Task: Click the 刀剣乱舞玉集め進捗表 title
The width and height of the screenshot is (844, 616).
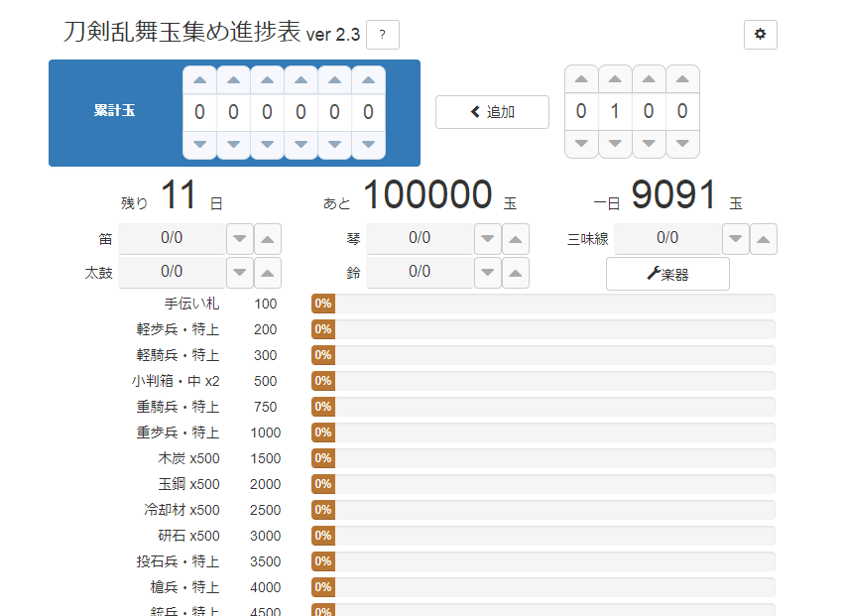Action: [181, 32]
